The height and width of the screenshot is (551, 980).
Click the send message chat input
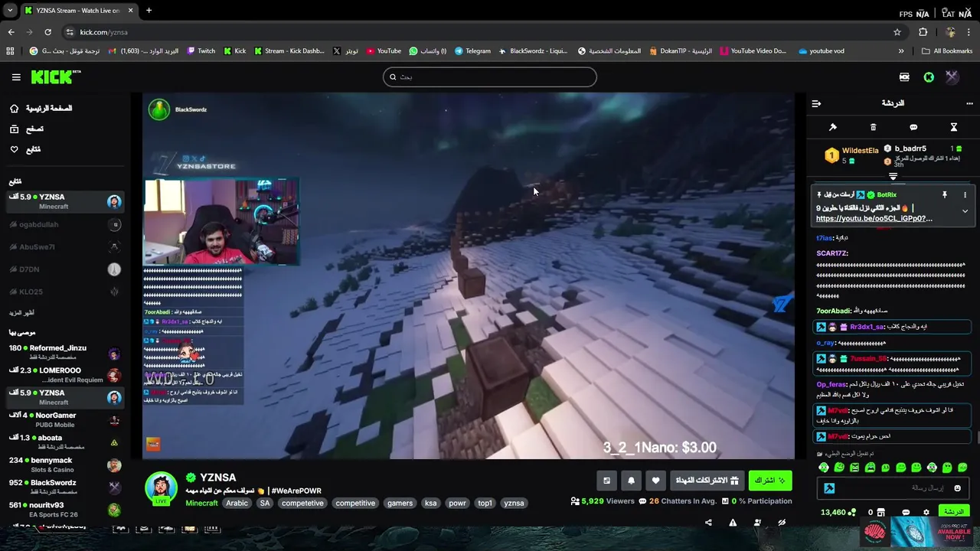click(x=893, y=488)
